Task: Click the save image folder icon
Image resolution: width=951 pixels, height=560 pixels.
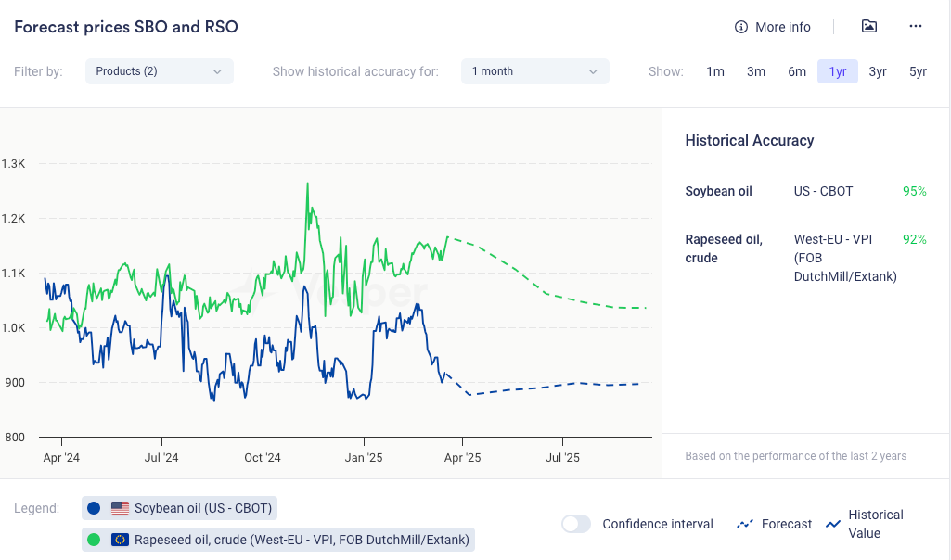Action: pyautogui.click(x=868, y=27)
